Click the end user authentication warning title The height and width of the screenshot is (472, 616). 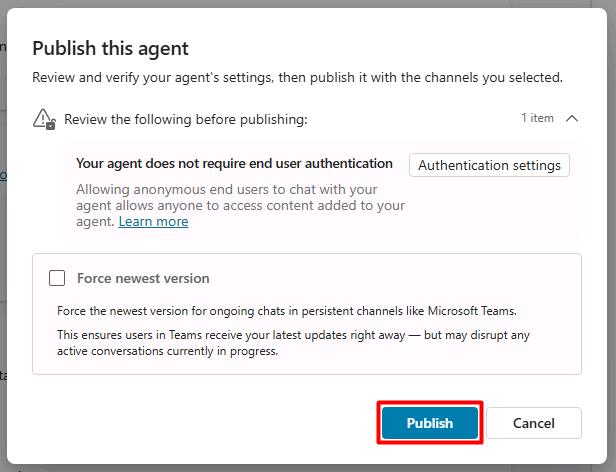click(234, 163)
